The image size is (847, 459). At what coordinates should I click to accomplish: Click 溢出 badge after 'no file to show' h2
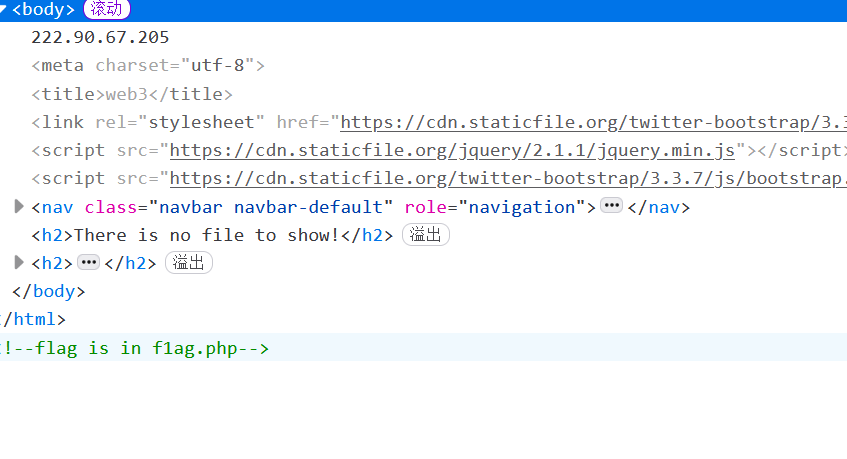point(426,235)
